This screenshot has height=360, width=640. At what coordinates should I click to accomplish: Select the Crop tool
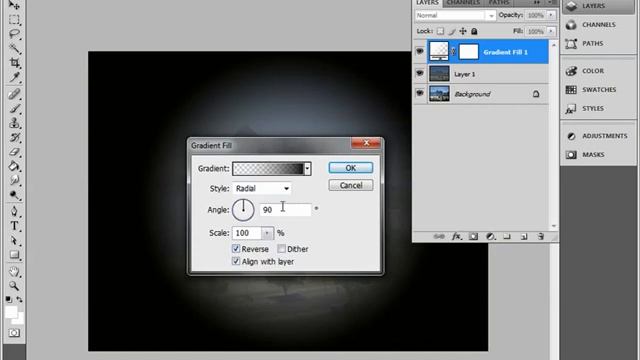(x=14, y=63)
